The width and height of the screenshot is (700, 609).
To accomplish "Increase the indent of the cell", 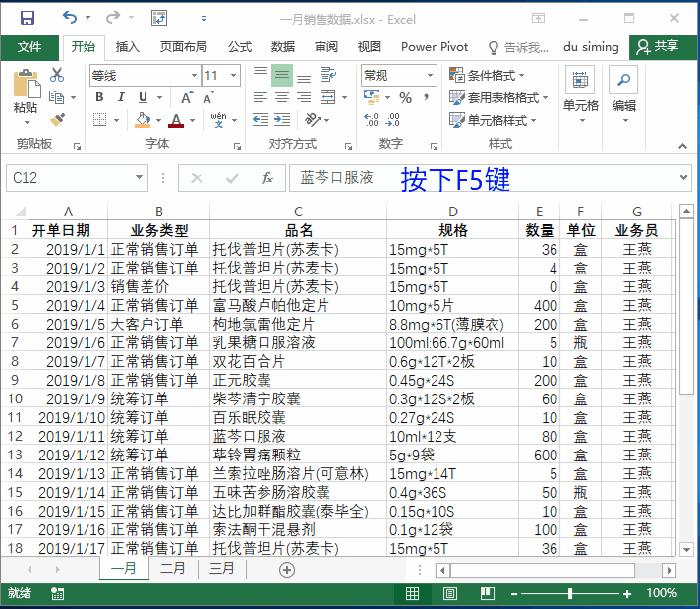I will click(x=282, y=120).
